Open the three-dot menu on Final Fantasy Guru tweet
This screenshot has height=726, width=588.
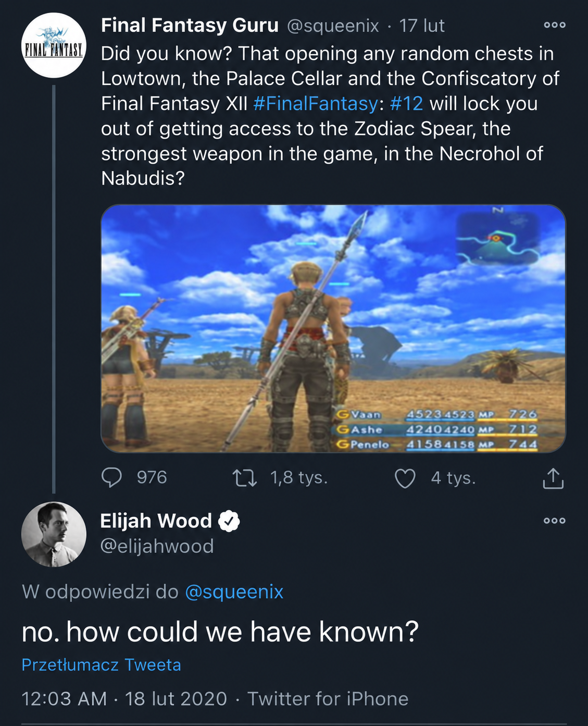(554, 25)
